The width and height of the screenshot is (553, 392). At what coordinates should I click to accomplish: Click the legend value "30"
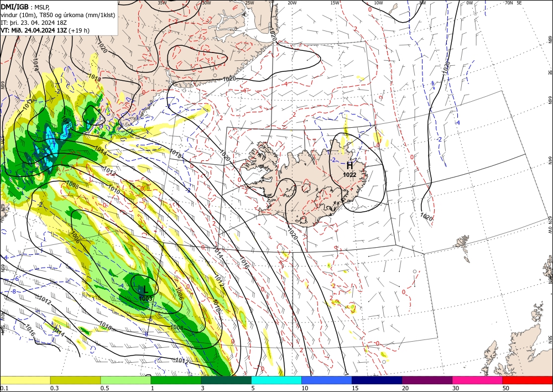pyautogui.click(x=456, y=388)
